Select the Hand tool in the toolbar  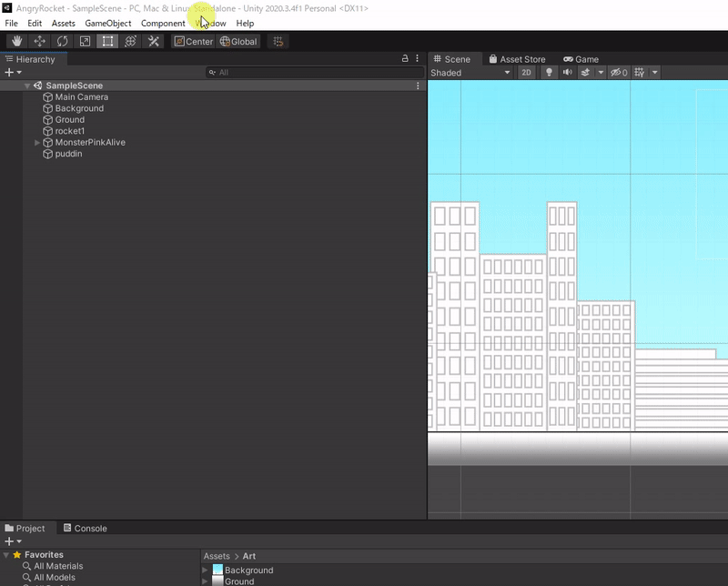click(x=17, y=41)
